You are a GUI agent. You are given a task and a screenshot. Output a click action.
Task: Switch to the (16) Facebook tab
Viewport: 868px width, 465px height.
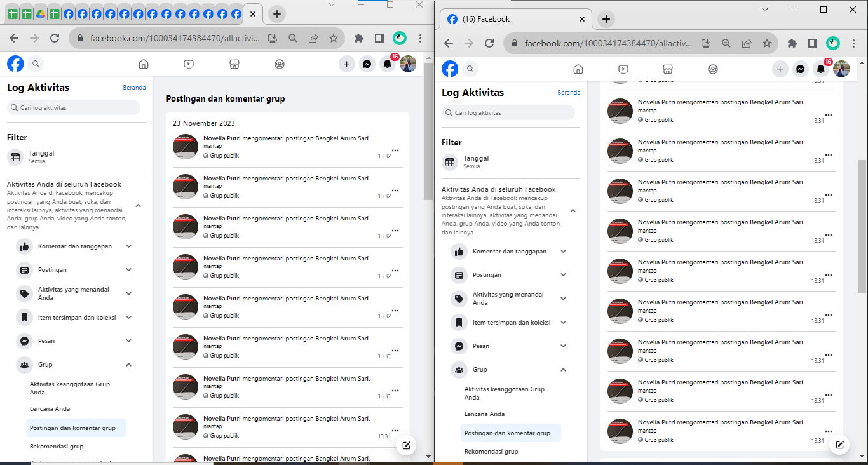click(x=514, y=19)
